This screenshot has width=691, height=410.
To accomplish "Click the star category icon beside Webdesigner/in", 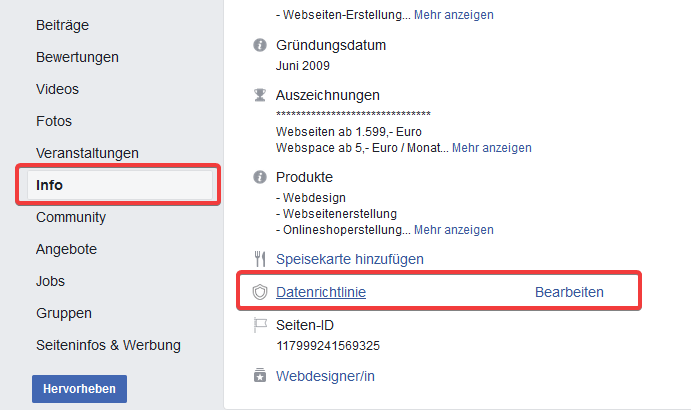I will (x=260, y=375).
